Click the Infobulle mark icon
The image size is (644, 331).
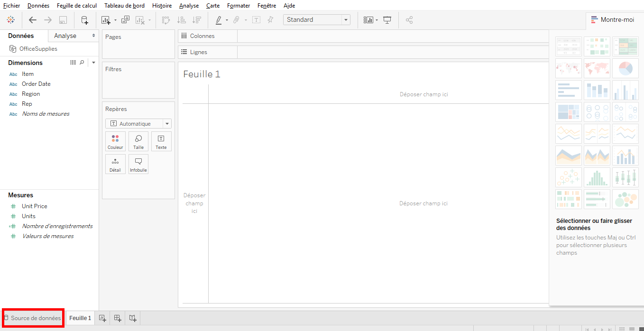[138, 164]
